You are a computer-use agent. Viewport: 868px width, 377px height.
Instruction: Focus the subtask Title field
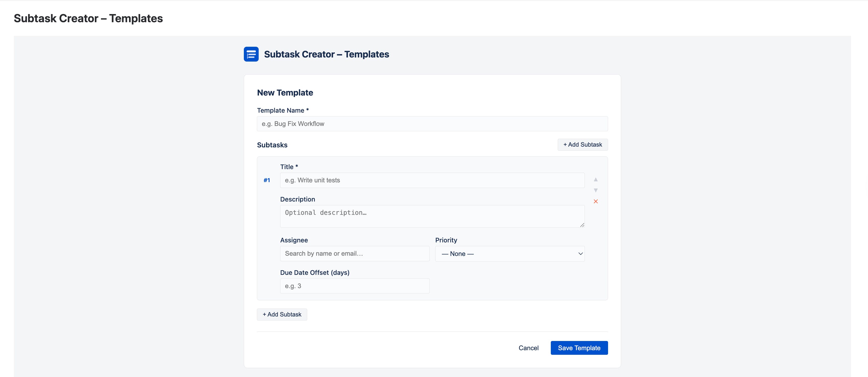click(x=432, y=180)
